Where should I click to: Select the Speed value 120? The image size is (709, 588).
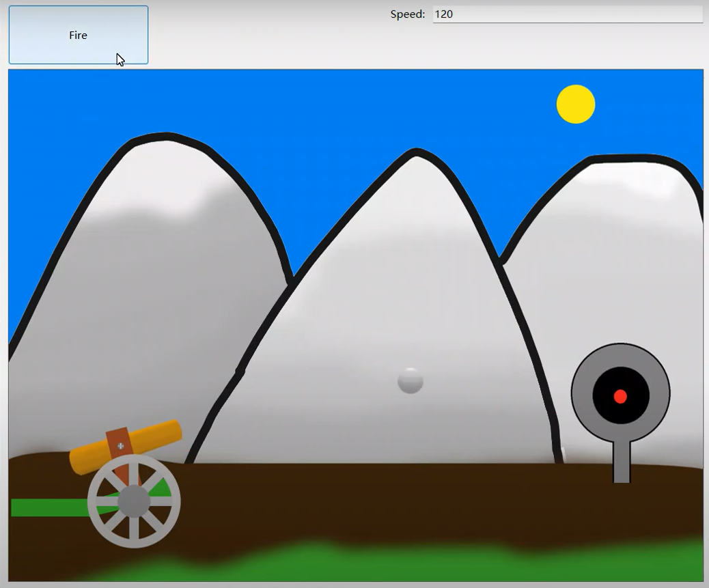point(445,12)
